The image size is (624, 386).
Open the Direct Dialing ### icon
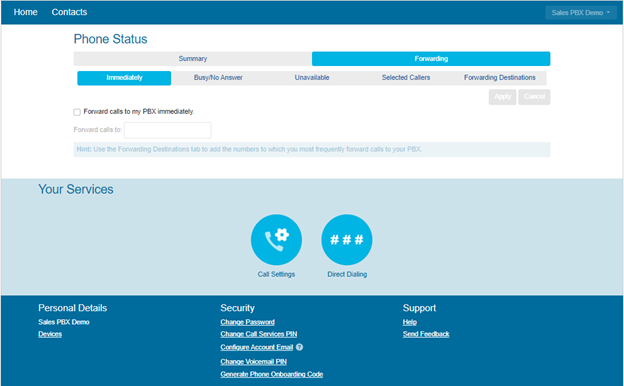[x=347, y=240]
